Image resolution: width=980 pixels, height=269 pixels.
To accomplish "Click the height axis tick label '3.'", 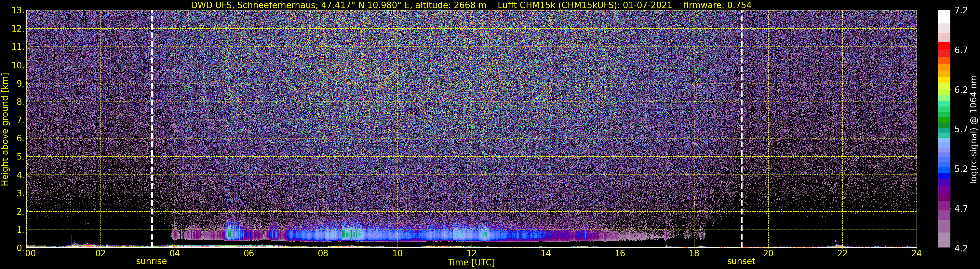I will (x=20, y=193).
